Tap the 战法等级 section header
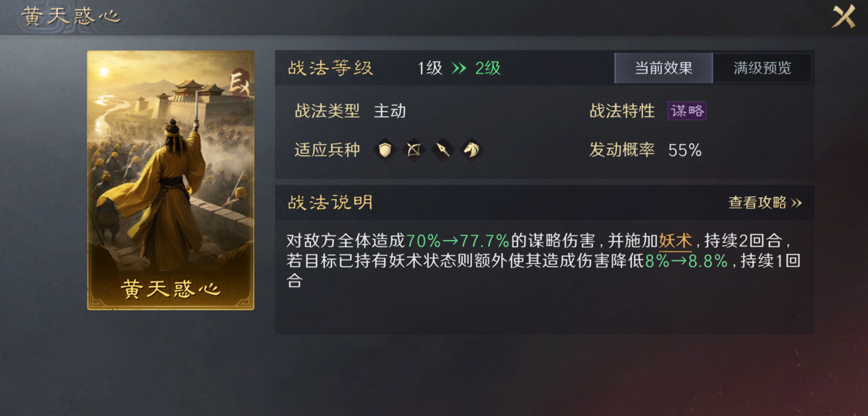 330,68
